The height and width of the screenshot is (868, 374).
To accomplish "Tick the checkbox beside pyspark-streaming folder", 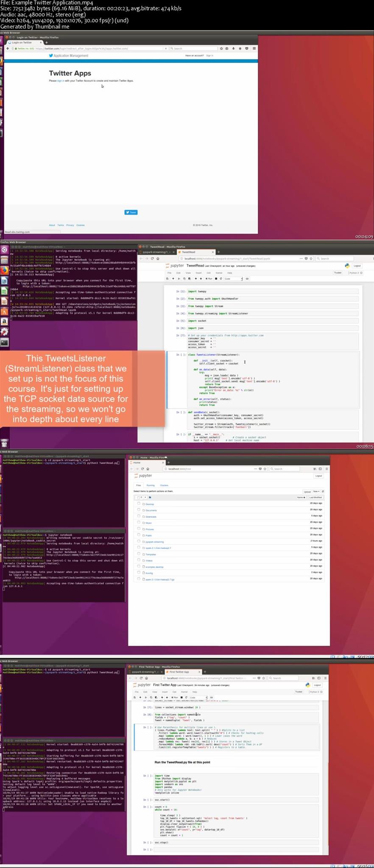I will [139, 541].
